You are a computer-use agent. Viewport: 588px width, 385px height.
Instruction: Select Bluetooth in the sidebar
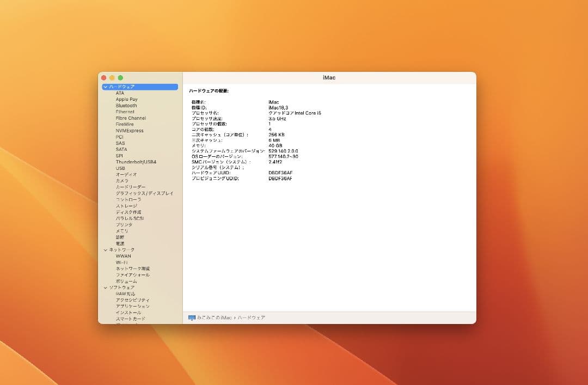[126, 106]
